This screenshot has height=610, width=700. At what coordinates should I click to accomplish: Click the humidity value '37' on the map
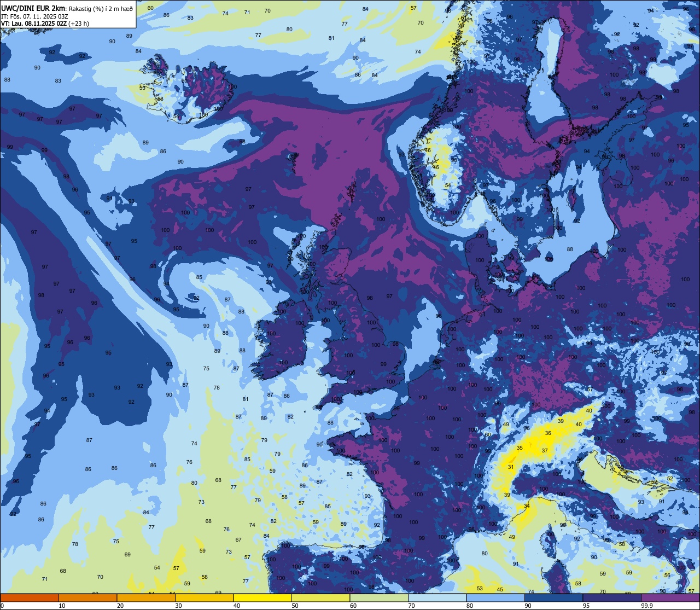coord(545,450)
